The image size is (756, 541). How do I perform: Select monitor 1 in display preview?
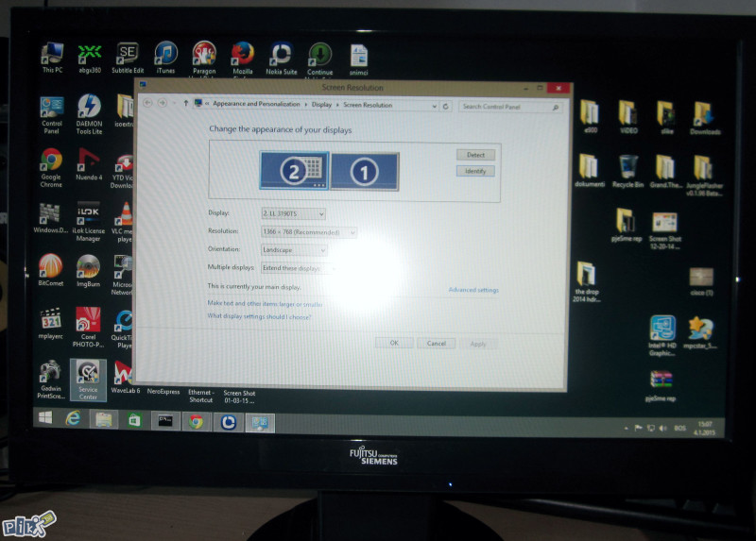click(365, 172)
